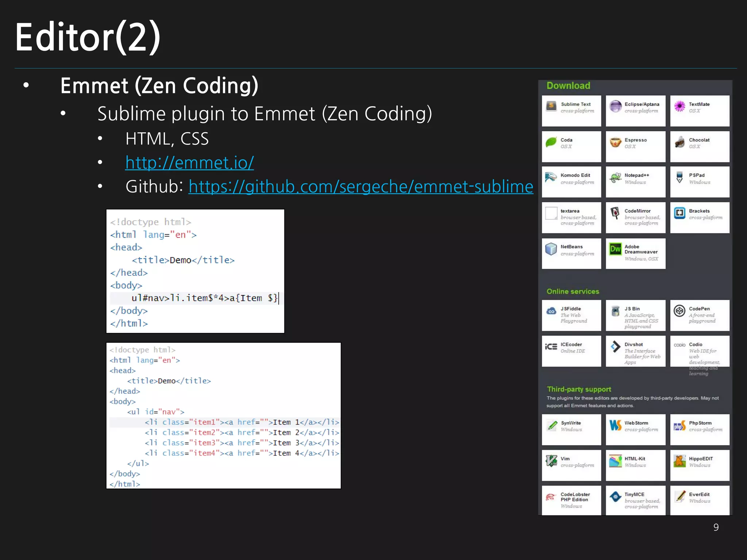The width and height of the screenshot is (747, 560).
Task: Click the Download section heading
Action: [568, 86]
